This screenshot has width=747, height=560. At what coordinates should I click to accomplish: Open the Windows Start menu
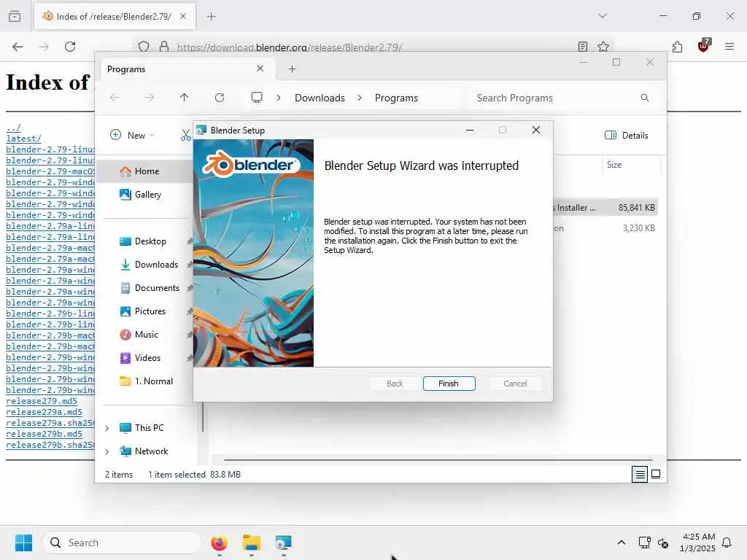point(24,542)
